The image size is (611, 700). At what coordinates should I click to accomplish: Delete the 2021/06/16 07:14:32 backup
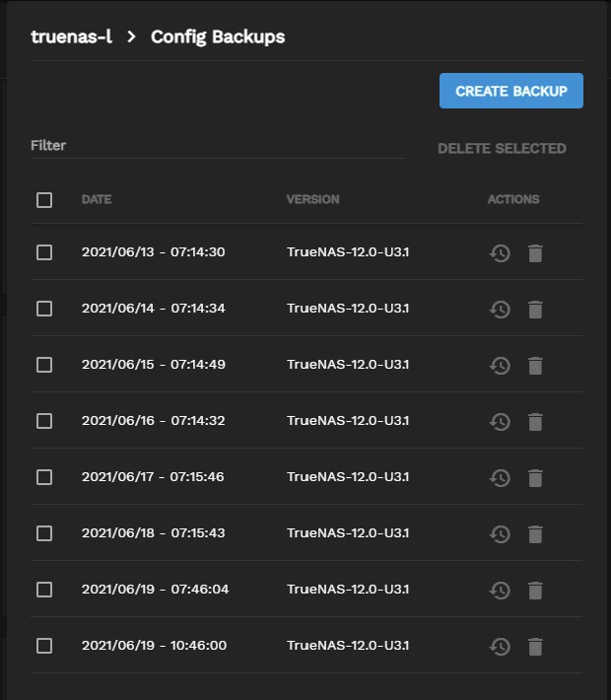pyautogui.click(x=535, y=422)
